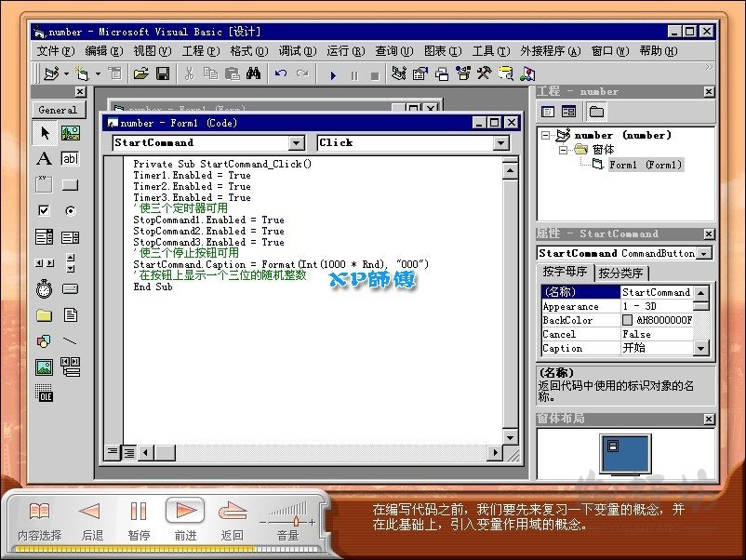Open Add Form dropdown arrow in toolbar
The width and height of the screenshot is (746, 560).
click(x=98, y=73)
